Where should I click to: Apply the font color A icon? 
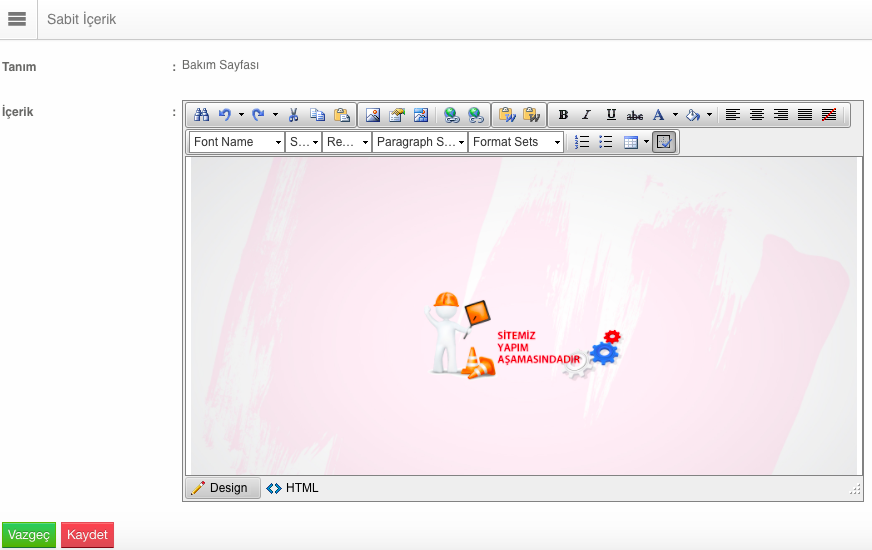(659, 115)
